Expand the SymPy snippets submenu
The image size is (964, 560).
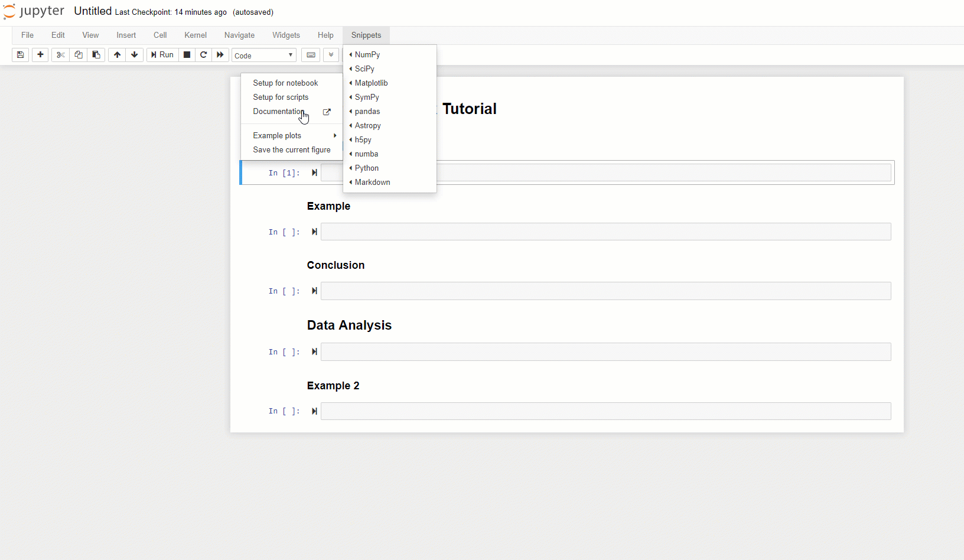pyautogui.click(x=390, y=97)
